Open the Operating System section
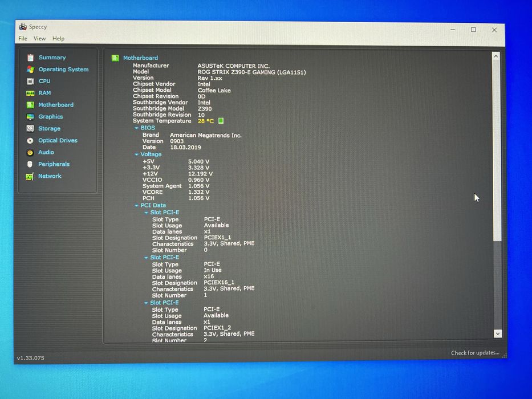This screenshot has width=532, height=399. 63,69
